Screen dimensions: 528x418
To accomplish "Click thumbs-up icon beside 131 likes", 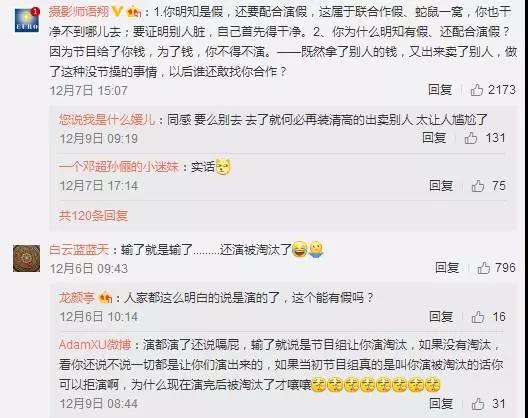I will click(471, 138).
